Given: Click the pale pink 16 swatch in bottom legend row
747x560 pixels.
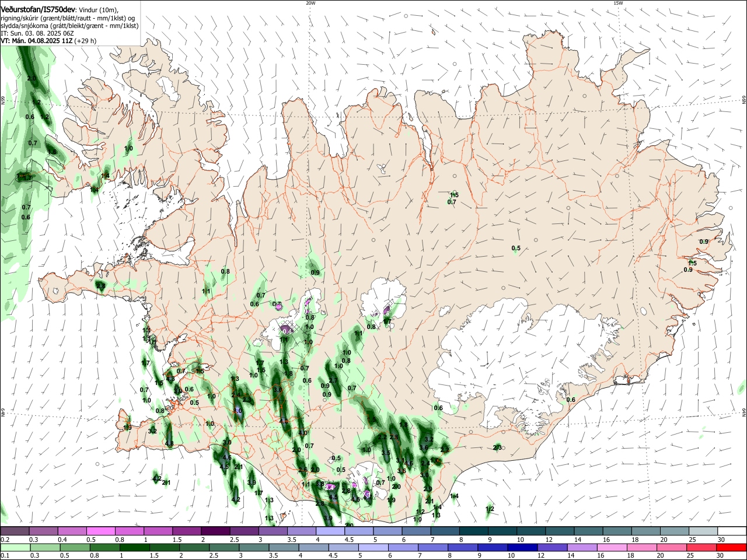Looking at the screenshot, I should [x=612, y=548].
